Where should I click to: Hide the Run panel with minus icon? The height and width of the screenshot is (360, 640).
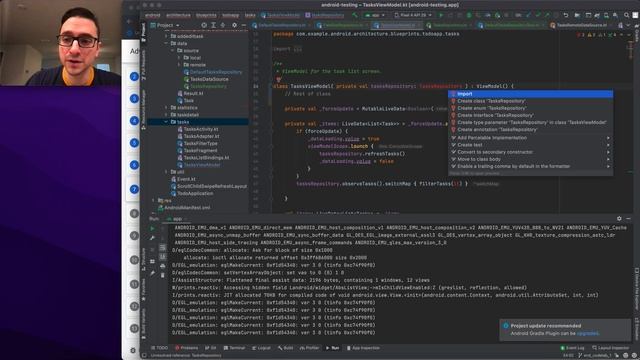[x=629, y=219]
